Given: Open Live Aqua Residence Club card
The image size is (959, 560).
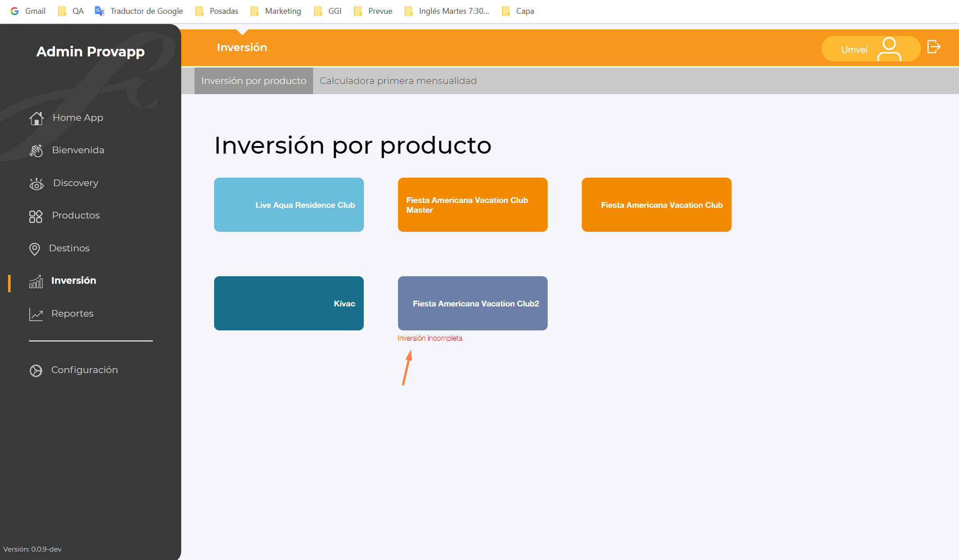Looking at the screenshot, I should click(289, 205).
